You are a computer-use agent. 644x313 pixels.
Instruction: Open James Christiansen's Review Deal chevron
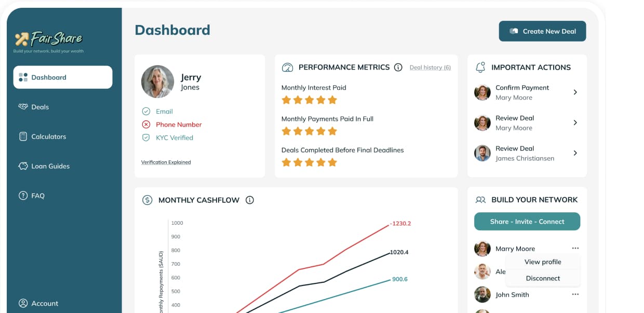click(x=575, y=153)
